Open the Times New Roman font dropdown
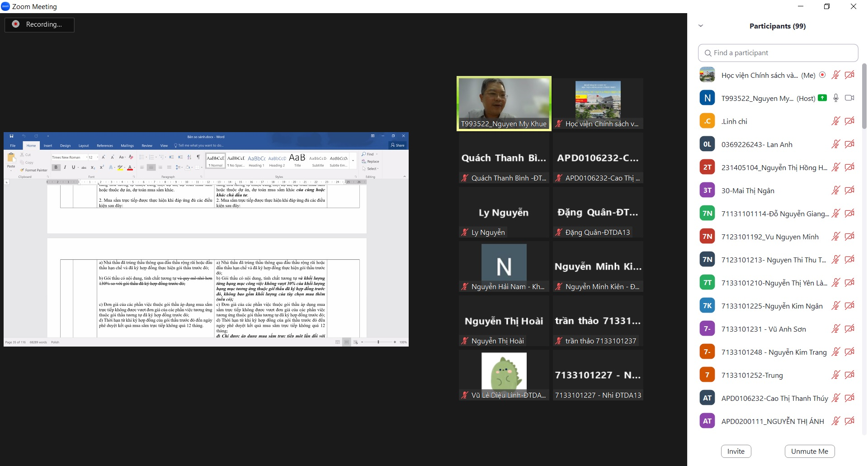Viewport: 868px width, 466px height. click(x=86, y=157)
